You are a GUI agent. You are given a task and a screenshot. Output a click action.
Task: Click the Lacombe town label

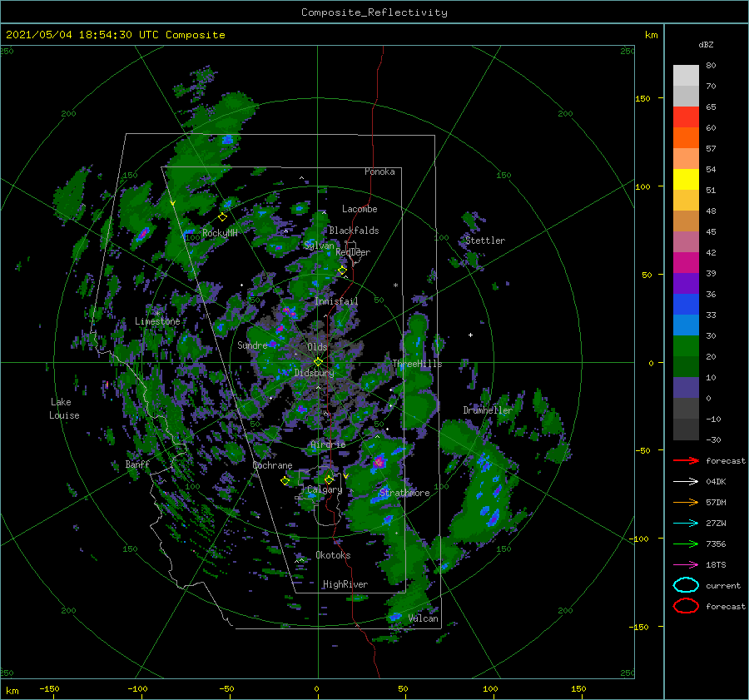tap(360, 209)
